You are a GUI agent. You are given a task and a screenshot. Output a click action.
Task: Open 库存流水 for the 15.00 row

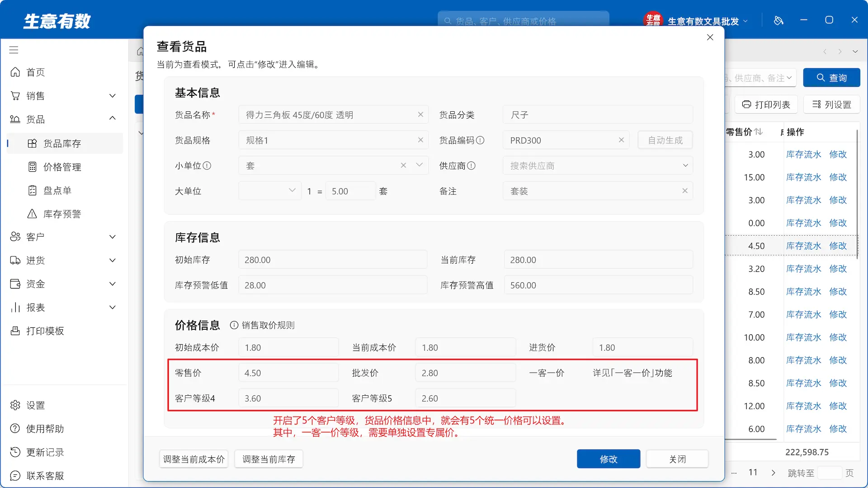803,177
